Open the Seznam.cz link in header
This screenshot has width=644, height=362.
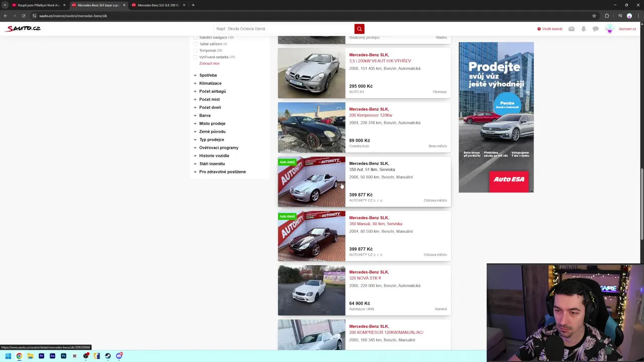[x=627, y=29]
